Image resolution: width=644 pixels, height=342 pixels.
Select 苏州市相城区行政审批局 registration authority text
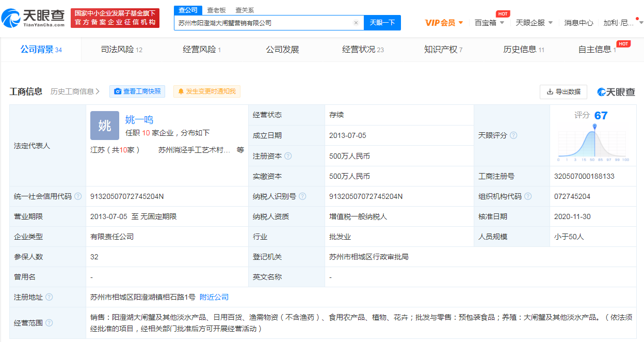[x=369, y=257]
